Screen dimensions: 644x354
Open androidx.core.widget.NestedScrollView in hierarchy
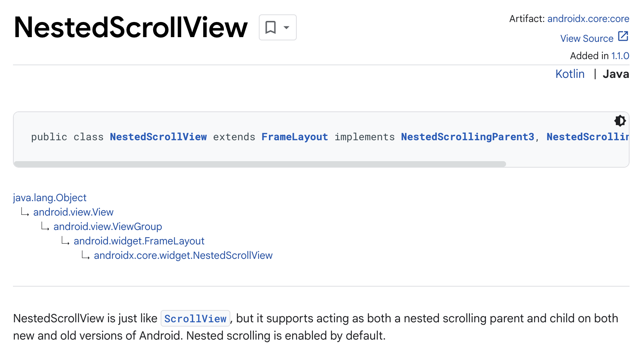click(183, 255)
